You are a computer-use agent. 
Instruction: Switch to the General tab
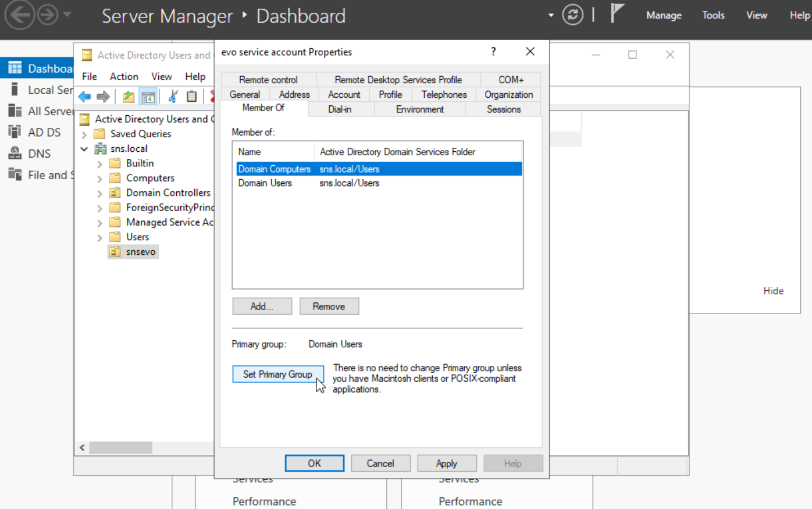(x=244, y=94)
